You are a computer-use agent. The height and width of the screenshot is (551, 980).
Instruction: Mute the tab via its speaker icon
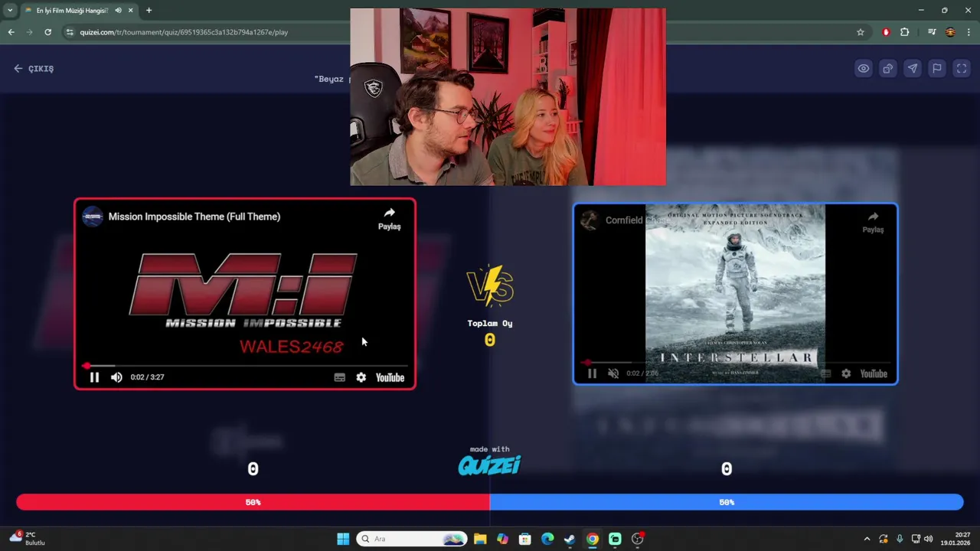118,11
